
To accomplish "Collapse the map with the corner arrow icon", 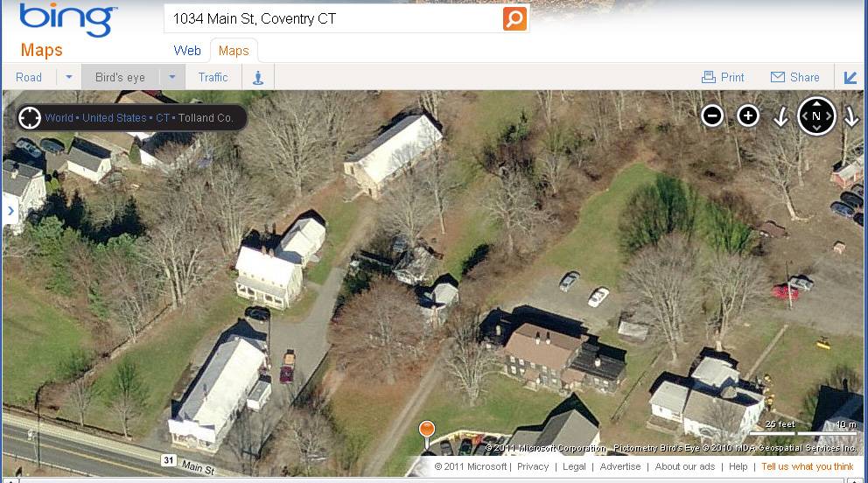I will (x=850, y=78).
